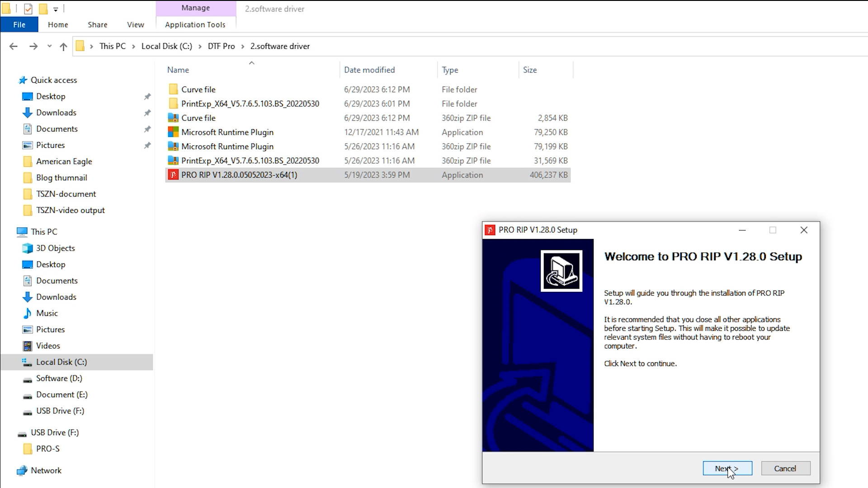The image size is (868, 488).
Task: Open the recent locations dropdown arrow
Action: (49, 46)
